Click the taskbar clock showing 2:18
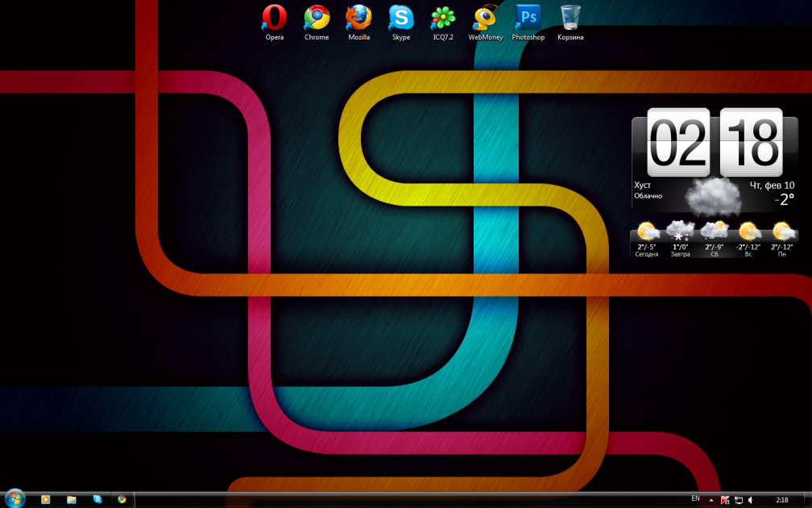812x508 pixels. (x=781, y=500)
